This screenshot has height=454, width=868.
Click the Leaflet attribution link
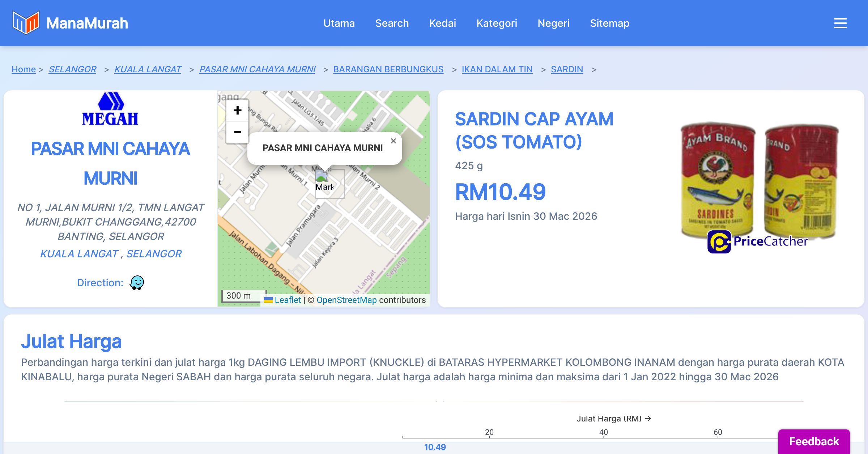[x=288, y=300]
